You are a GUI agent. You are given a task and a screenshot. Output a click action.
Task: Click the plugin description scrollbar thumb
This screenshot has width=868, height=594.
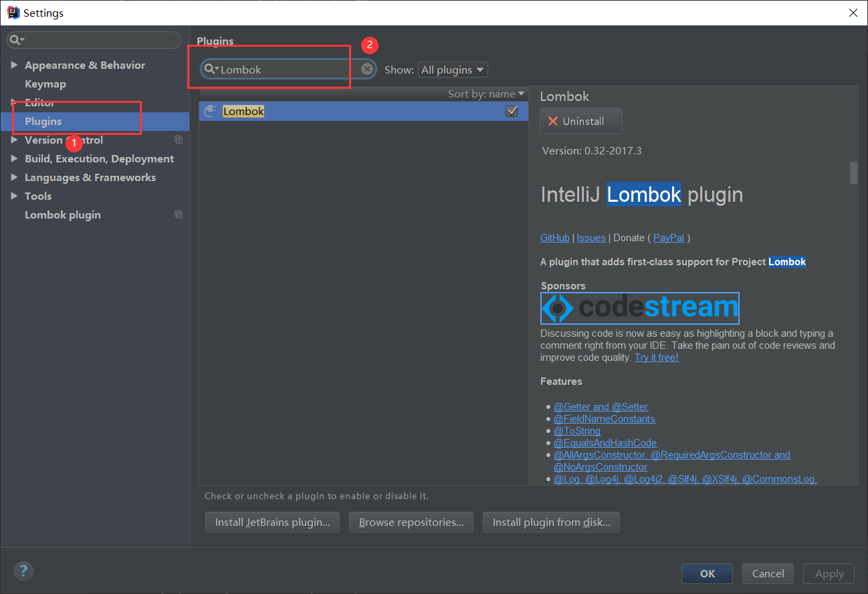click(853, 172)
